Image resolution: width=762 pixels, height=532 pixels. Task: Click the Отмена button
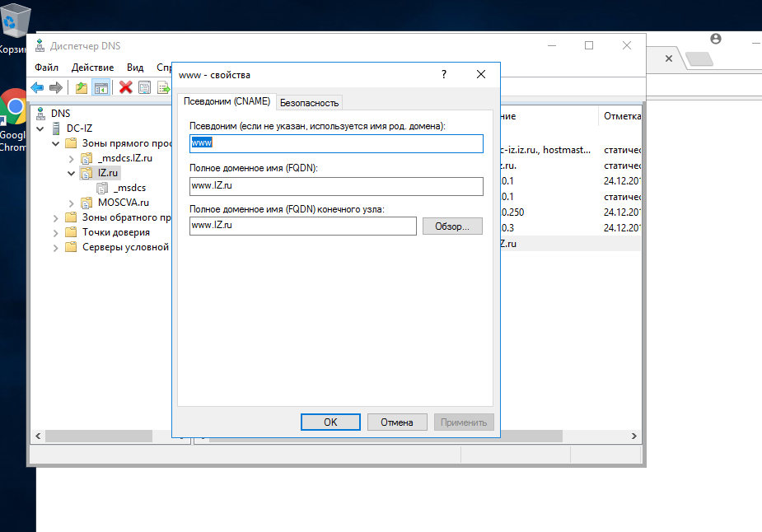click(x=397, y=422)
